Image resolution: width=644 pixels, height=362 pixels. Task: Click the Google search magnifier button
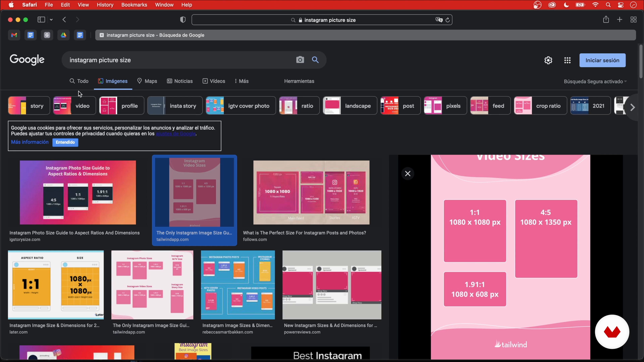coord(315,60)
